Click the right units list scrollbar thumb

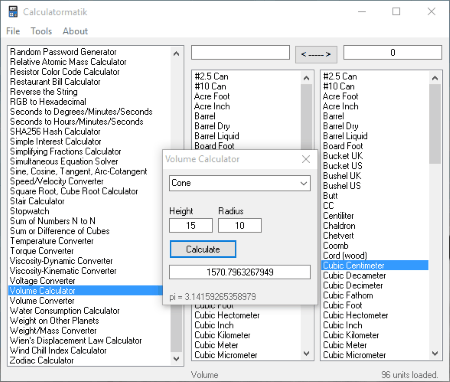click(435, 124)
